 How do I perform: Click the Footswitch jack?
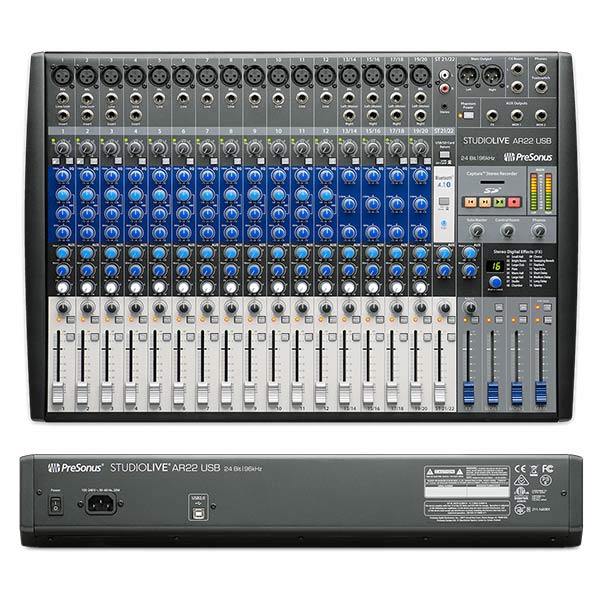[x=541, y=87]
